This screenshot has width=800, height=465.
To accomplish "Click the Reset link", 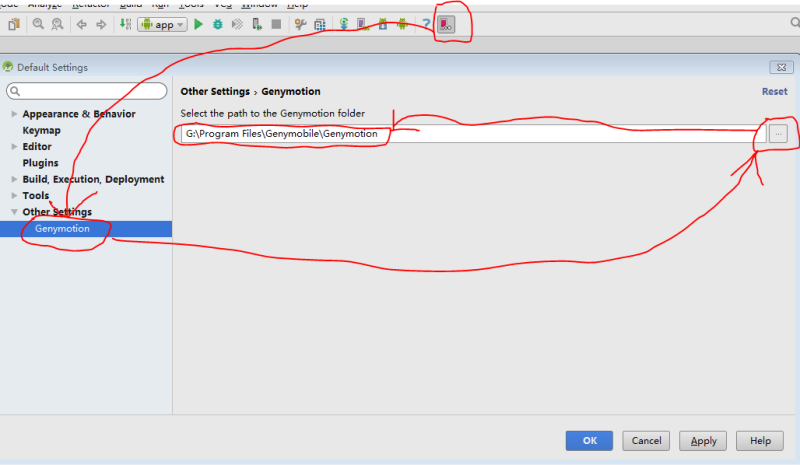I will click(x=774, y=91).
